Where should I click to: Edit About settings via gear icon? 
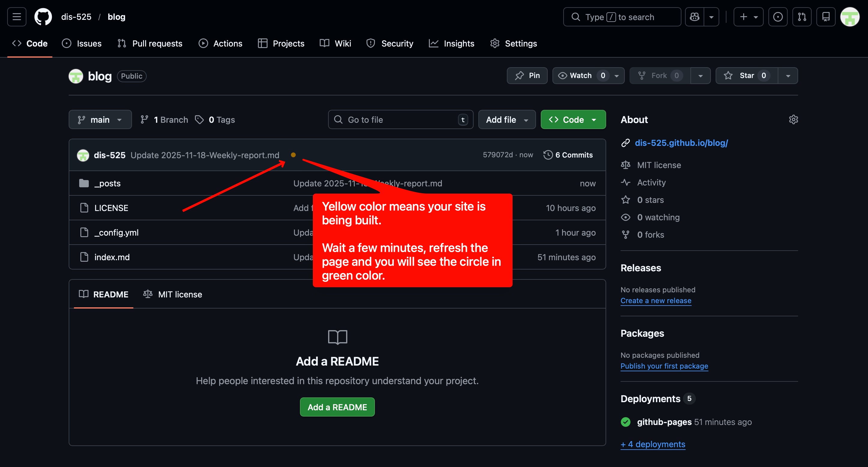(793, 120)
